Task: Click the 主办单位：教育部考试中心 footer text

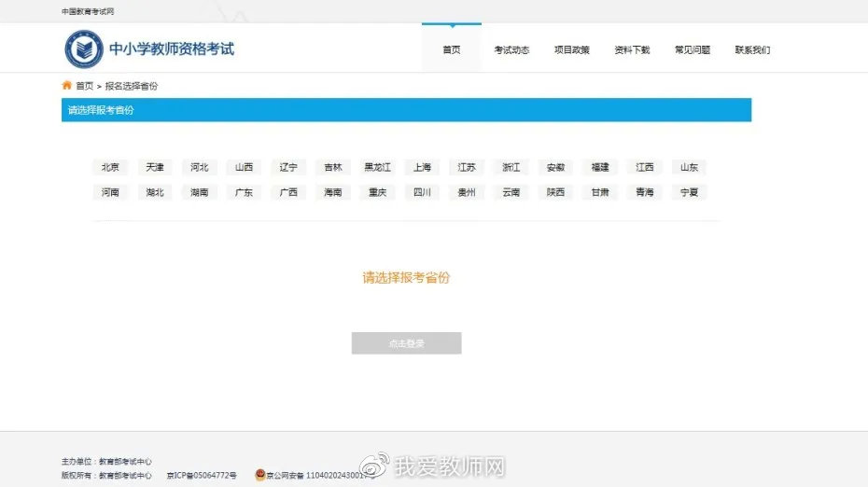Action: point(106,462)
